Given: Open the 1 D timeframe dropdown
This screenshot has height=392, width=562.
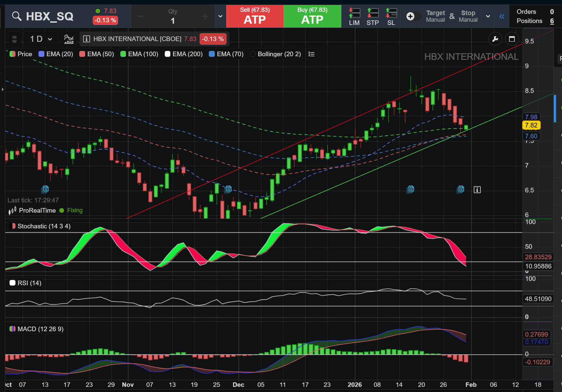Looking at the screenshot, I should point(41,39).
